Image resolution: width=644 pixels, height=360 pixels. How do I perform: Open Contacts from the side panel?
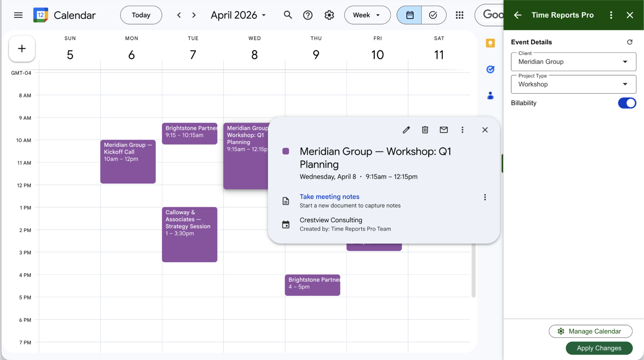[x=490, y=96]
